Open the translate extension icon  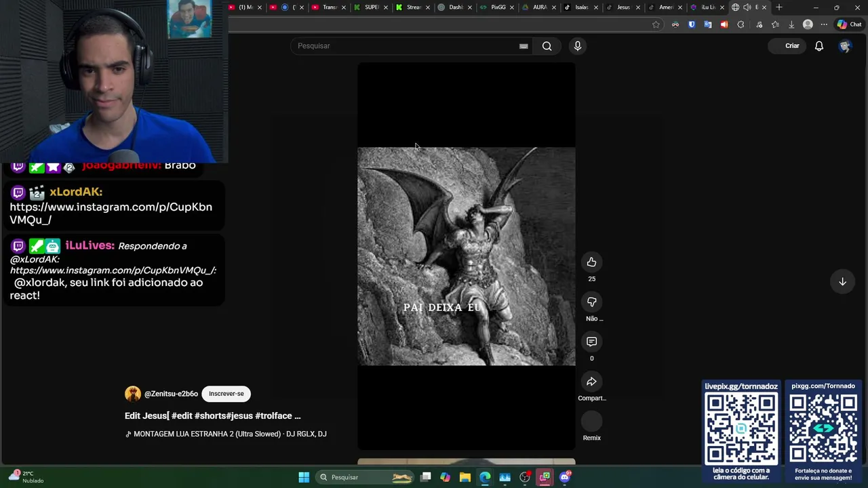click(x=708, y=24)
